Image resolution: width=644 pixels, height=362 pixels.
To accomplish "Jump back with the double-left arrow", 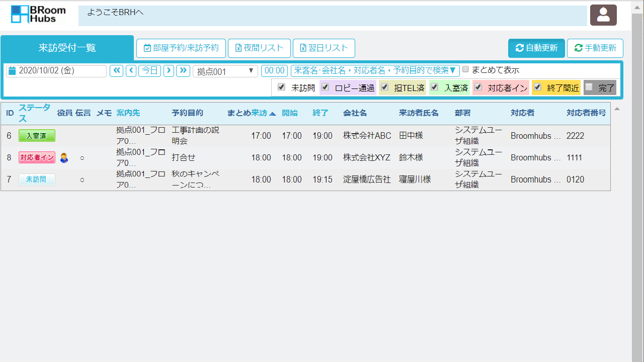I will pyautogui.click(x=117, y=70).
